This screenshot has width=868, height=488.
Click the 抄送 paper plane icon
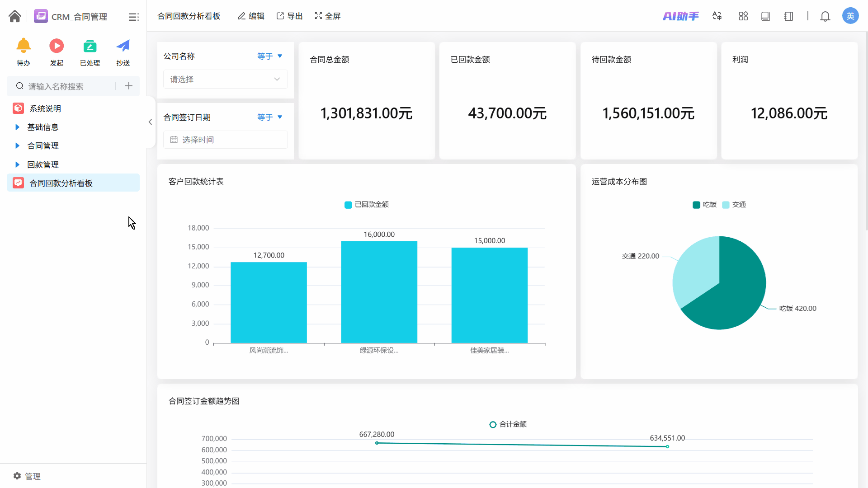(123, 46)
